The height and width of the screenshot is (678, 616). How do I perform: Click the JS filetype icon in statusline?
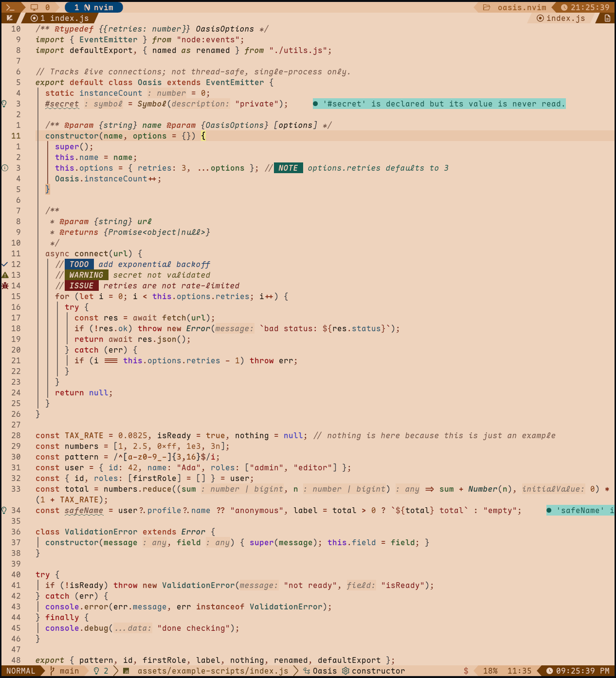tap(126, 671)
